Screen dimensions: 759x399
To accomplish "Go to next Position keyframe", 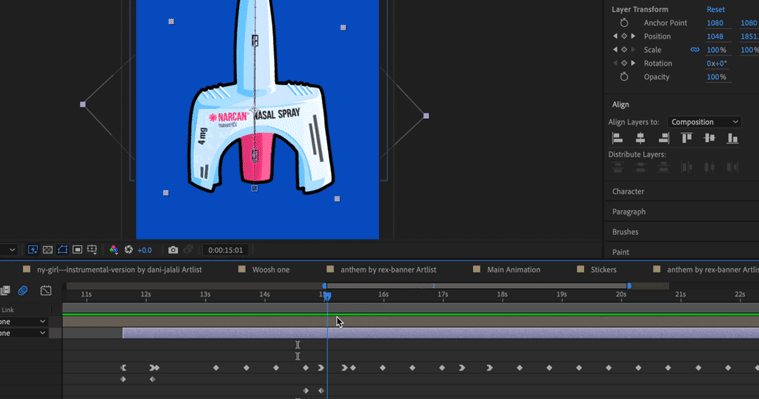I will pyautogui.click(x=633, y=36).
